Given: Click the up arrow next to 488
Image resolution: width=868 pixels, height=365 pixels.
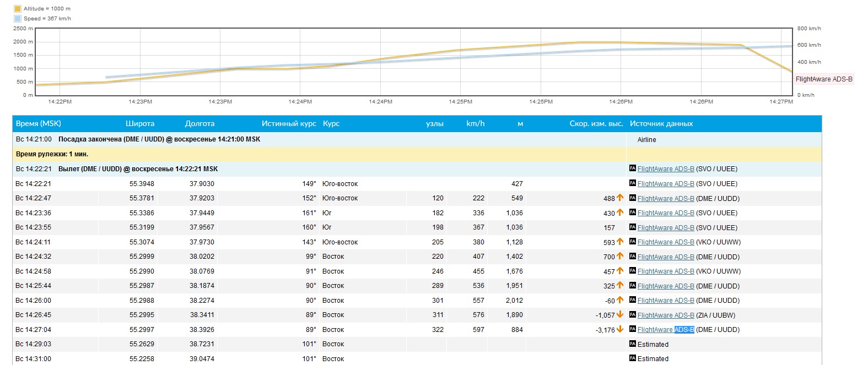Looking at the screenshot, I should tap(620, 198).
